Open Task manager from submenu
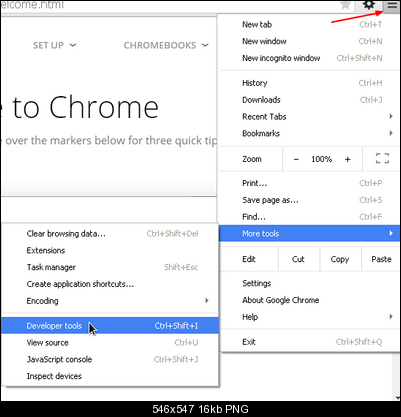The image size is (401, 417). (x=110, y=267)
